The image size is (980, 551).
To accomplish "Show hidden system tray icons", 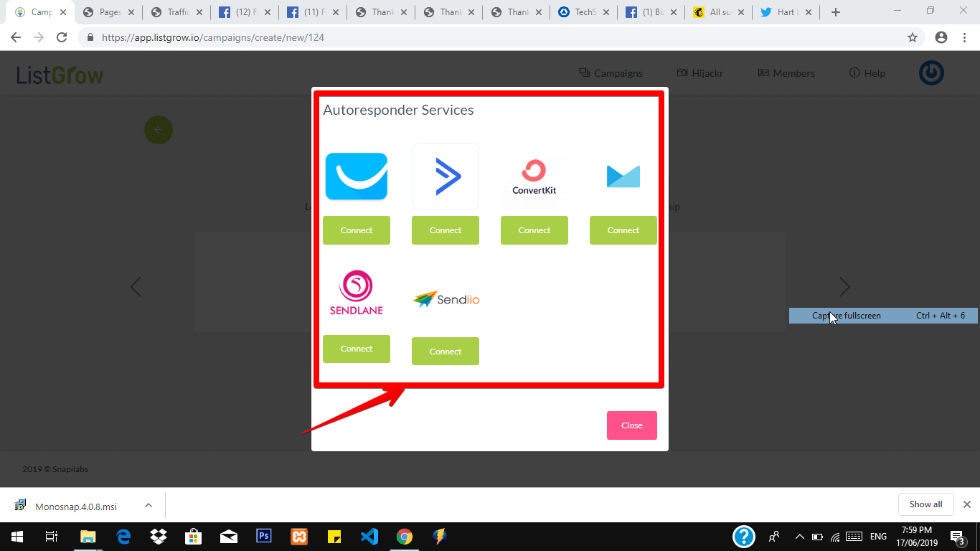I will [799, 536].
